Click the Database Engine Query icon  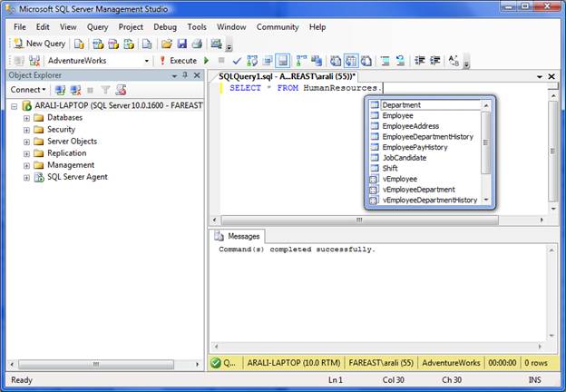(79, 44)
